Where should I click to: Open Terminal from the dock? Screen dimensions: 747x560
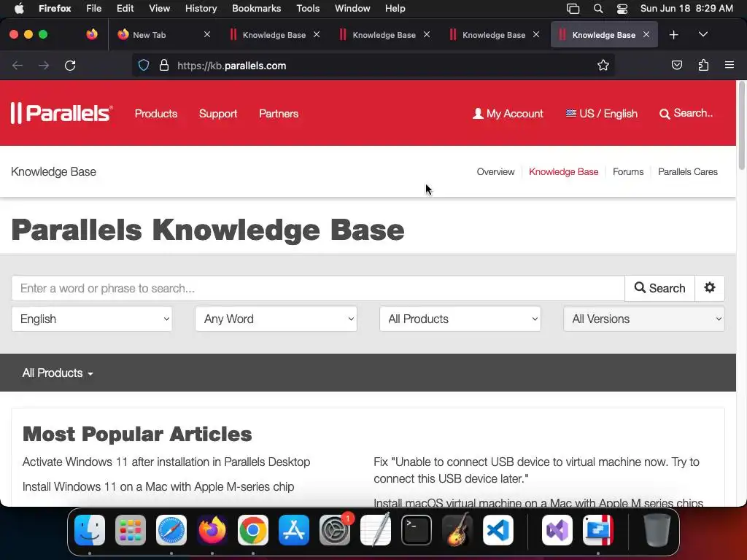coord(417,530)
